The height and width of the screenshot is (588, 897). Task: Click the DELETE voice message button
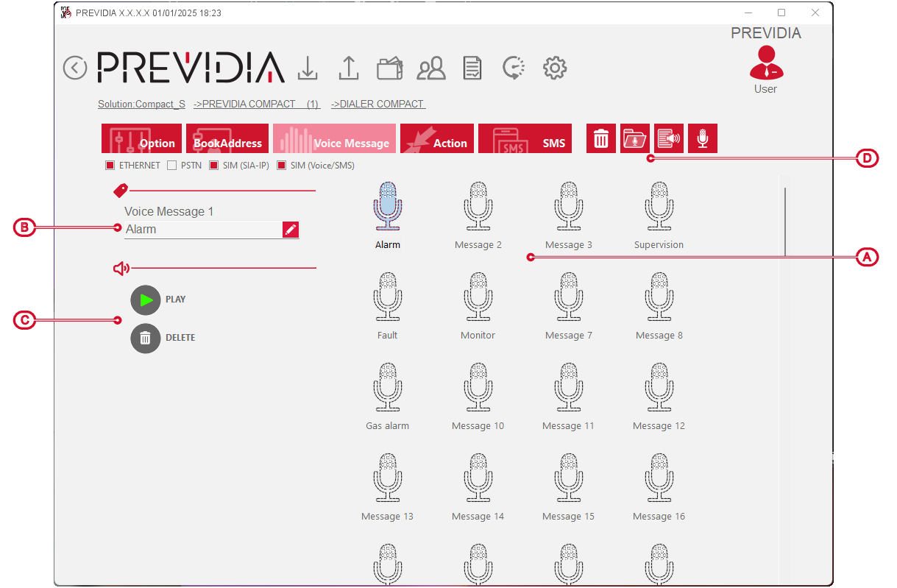[146, 338]
